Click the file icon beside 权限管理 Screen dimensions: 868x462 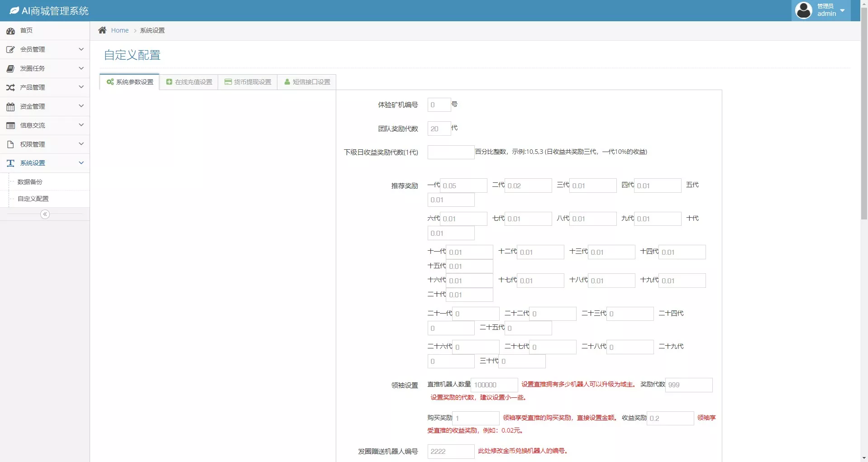pos(10,144)
